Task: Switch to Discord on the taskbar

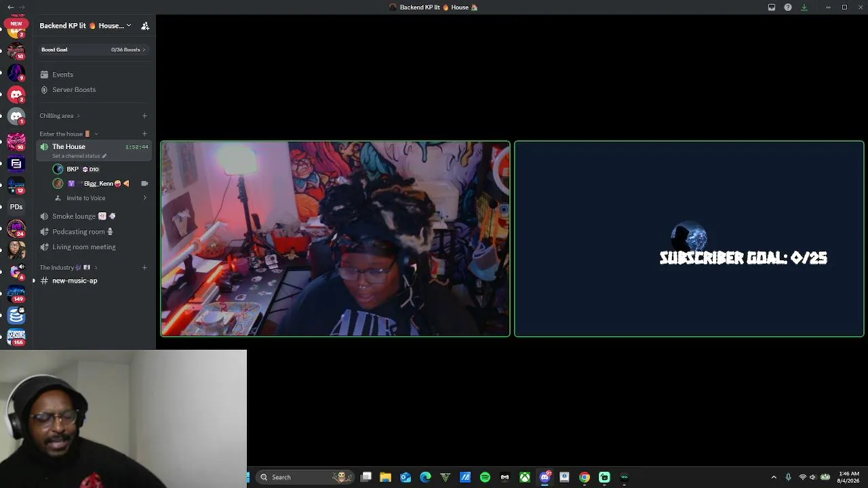Action: coord(545,477)
